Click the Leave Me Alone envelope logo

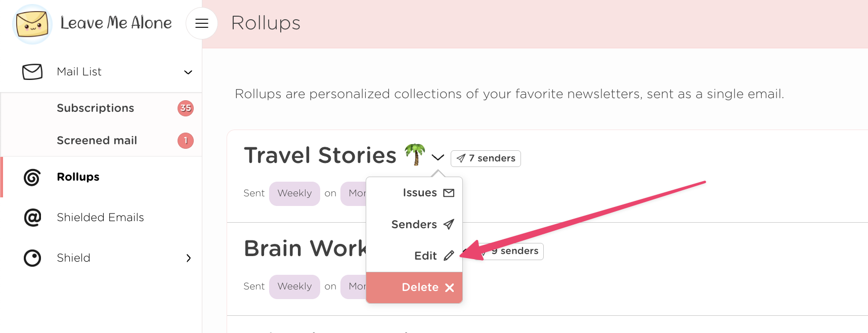[x=32, y=24]
